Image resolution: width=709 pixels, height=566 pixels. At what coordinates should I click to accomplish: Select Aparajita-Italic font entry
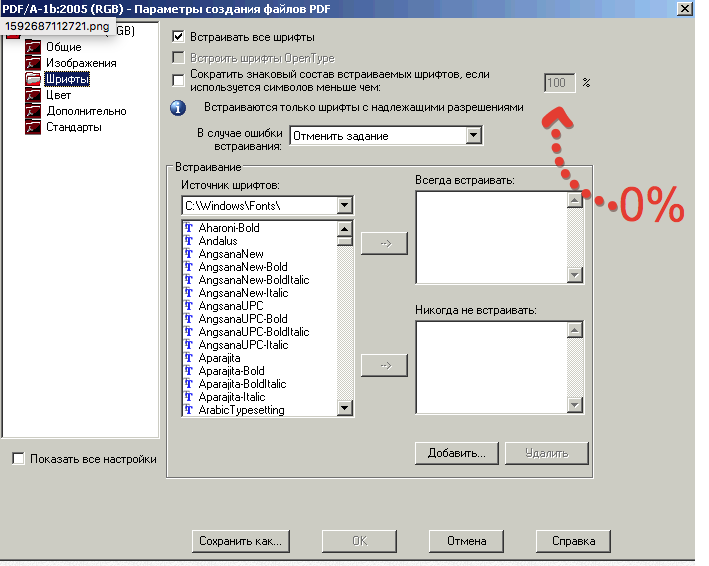[x=232, y=397]
